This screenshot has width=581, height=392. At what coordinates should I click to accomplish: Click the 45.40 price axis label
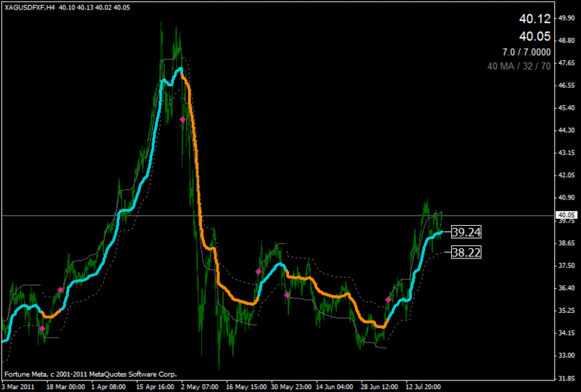tap(566, 108)
